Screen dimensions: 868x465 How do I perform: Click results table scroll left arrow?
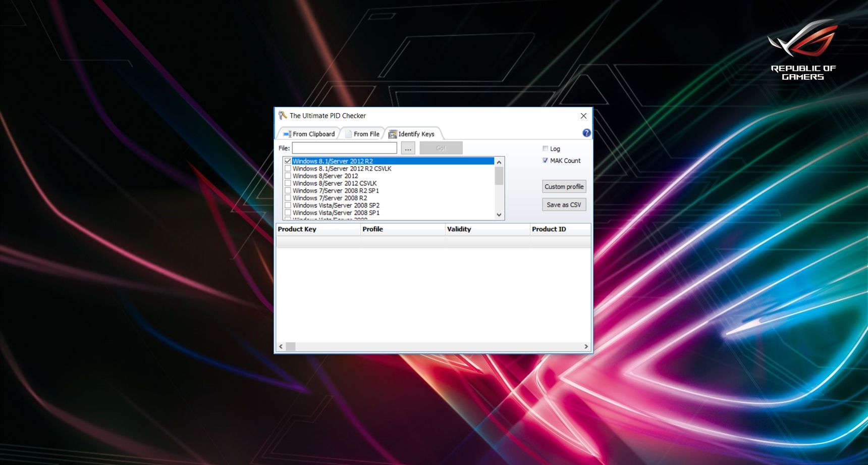281,346
